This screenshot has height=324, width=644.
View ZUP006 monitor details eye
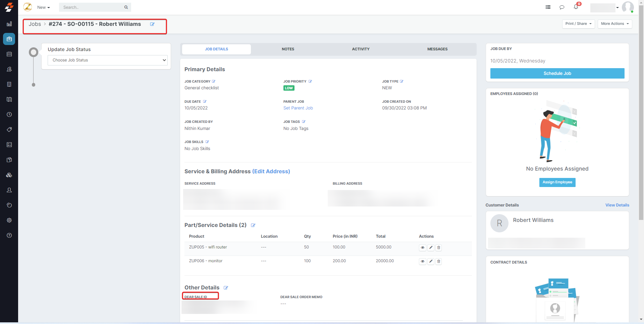point(423,262)
